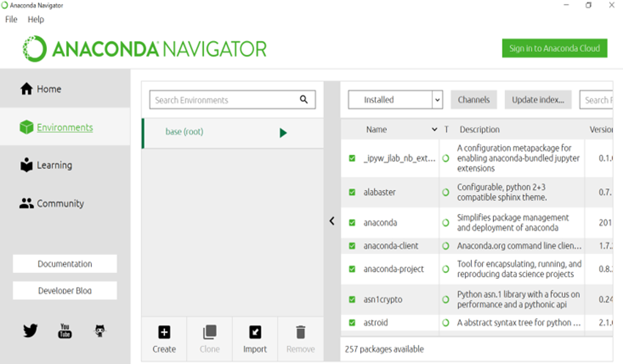
Task: Click the Version column header
Action: click(601, 130)
